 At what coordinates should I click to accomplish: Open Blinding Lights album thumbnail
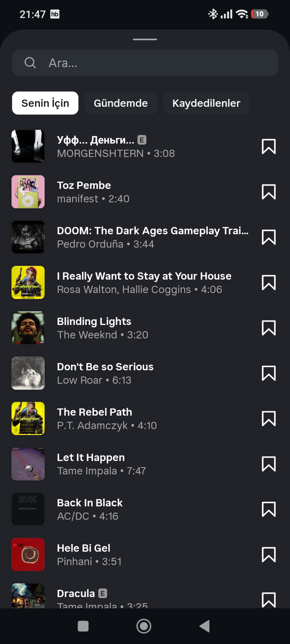[28, 328]
